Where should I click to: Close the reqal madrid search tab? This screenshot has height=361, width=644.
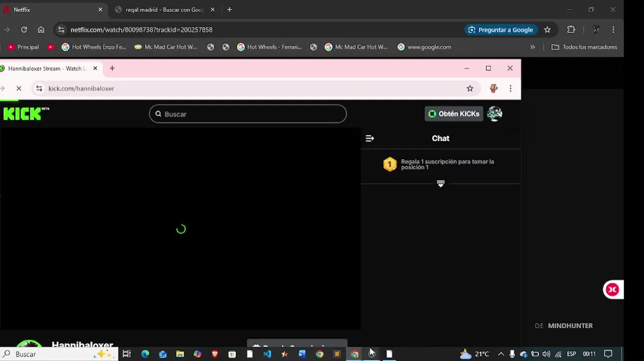tap(213, 10)
